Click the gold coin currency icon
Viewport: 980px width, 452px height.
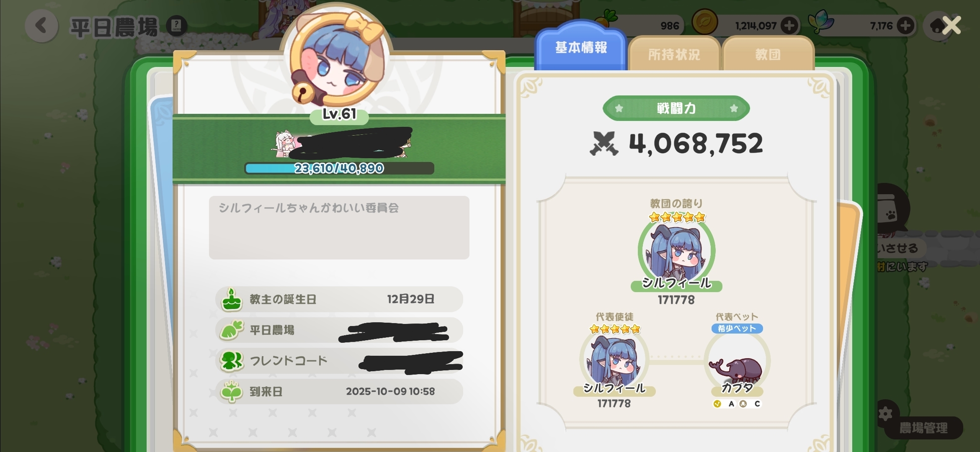704,23
